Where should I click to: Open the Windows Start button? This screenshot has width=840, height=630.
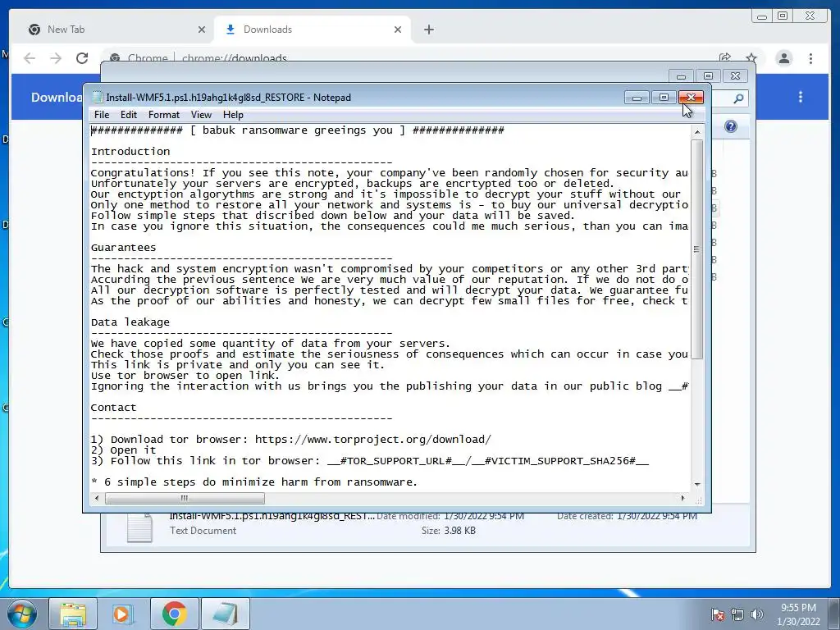point(21,614)
